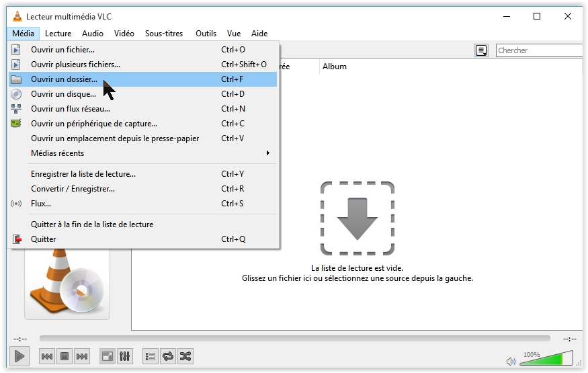Adjust the green volume slider

(x=547, y=358)
